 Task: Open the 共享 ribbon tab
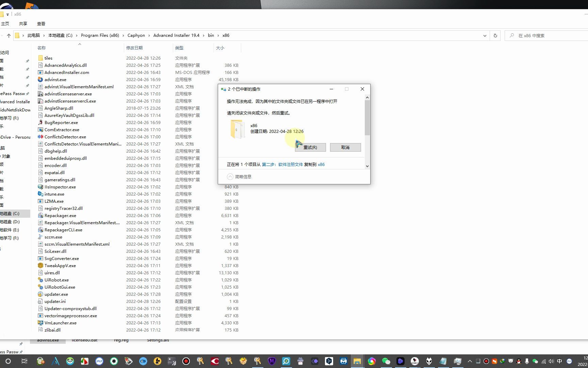pos(23,24)
